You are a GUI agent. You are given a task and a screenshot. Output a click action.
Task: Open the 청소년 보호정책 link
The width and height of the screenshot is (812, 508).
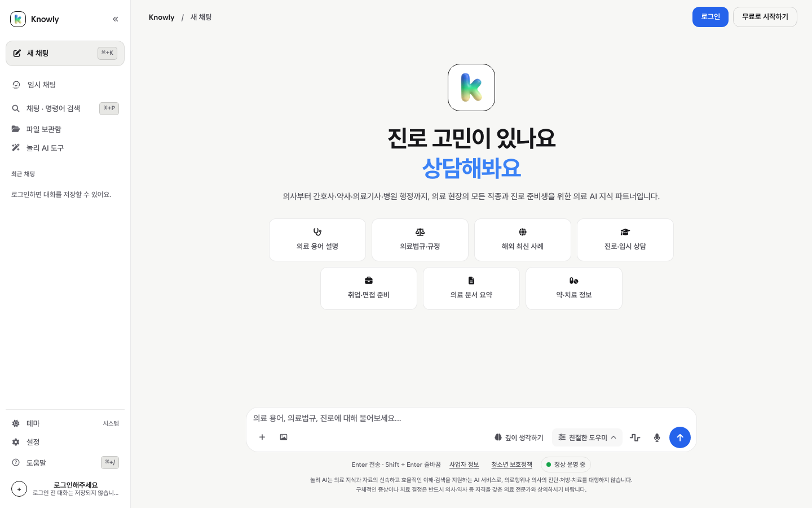511,465
